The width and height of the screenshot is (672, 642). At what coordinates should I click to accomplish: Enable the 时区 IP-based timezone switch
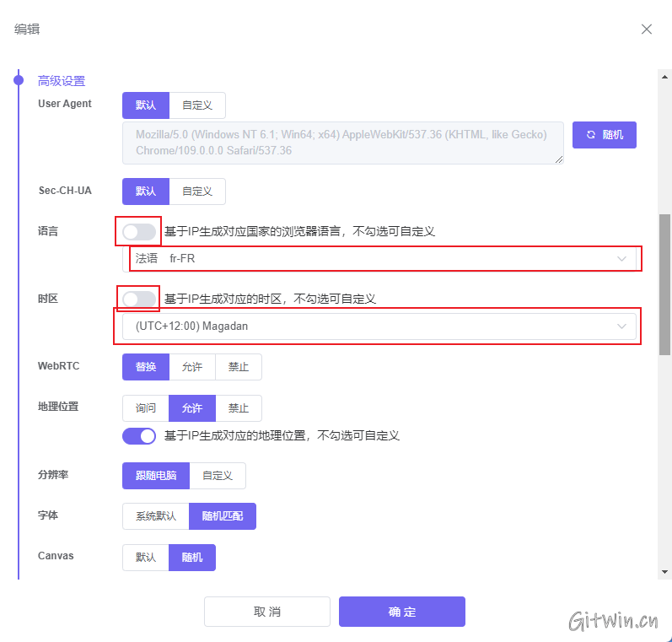point(139,299)
